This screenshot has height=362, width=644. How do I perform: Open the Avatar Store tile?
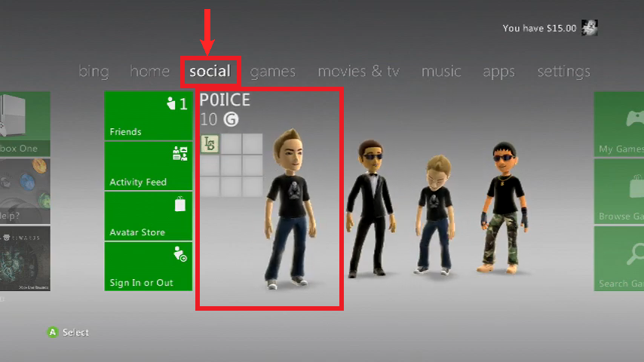[149, 216]
